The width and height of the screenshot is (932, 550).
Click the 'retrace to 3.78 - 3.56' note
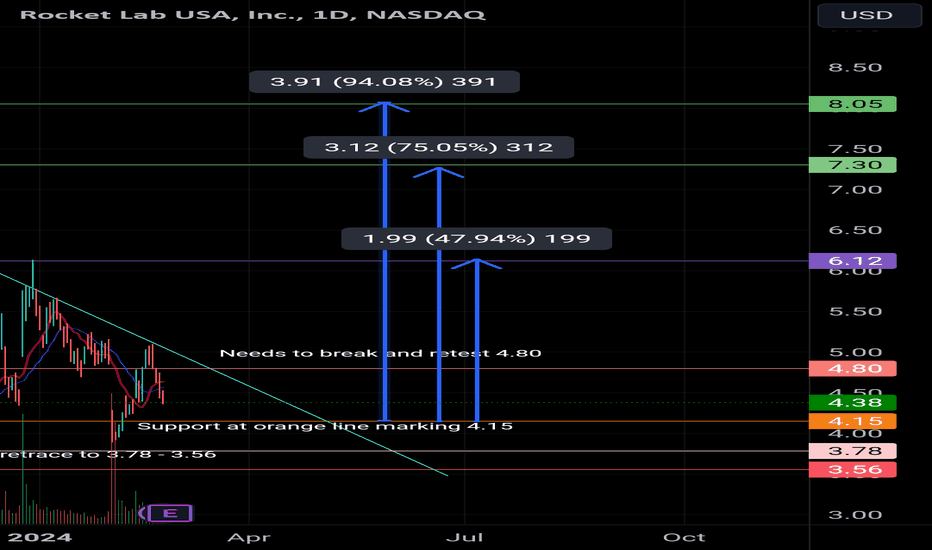click(x=108, y=454)
